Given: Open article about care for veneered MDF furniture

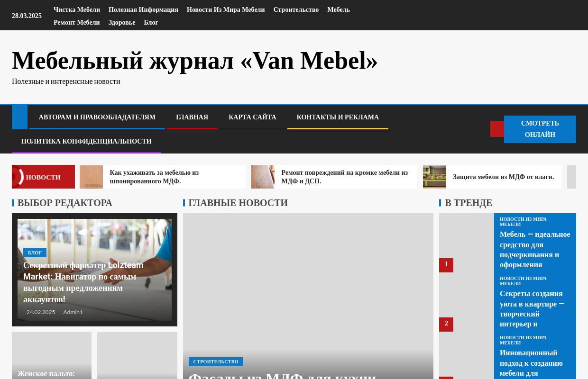Looking at the screenshot, I should [x=154, y=177].
